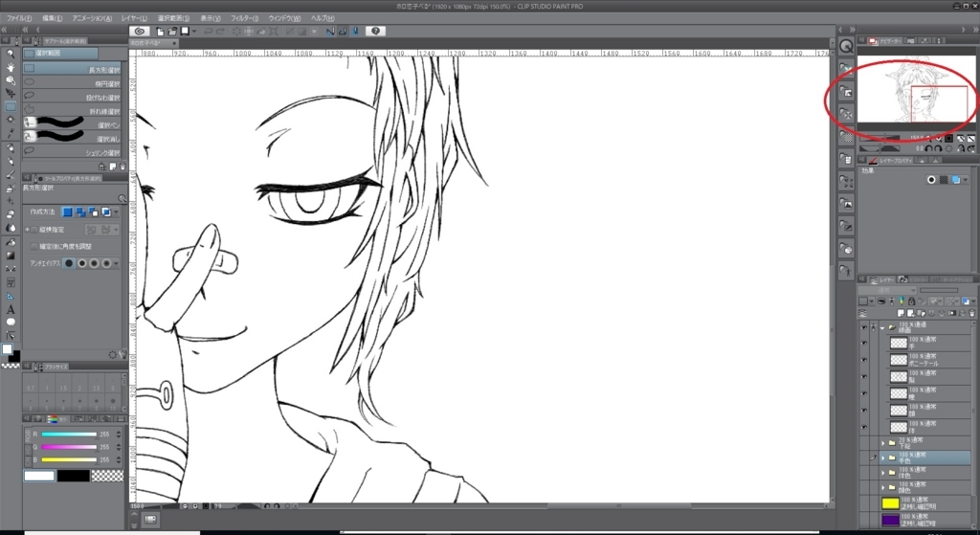Adjust the R color slider
This screenshot has height=535, width=980.
pos(69,435)
